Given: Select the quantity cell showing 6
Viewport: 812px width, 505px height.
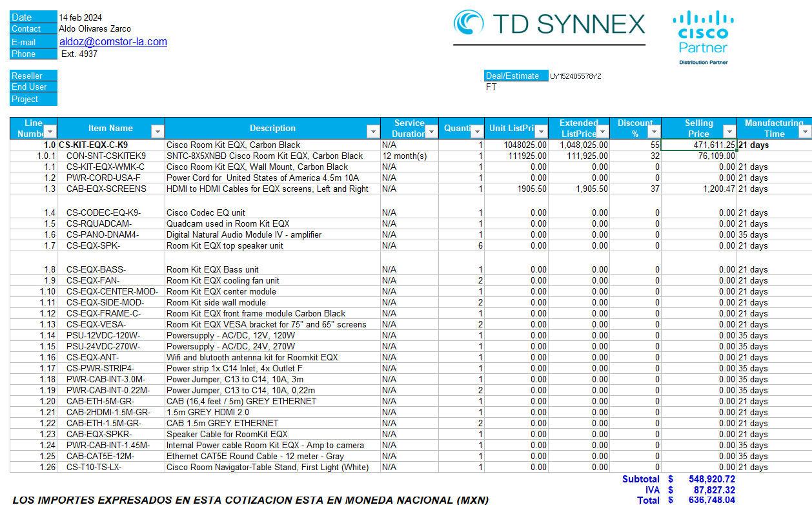Looking at the screenshot, I should point(462,246).
